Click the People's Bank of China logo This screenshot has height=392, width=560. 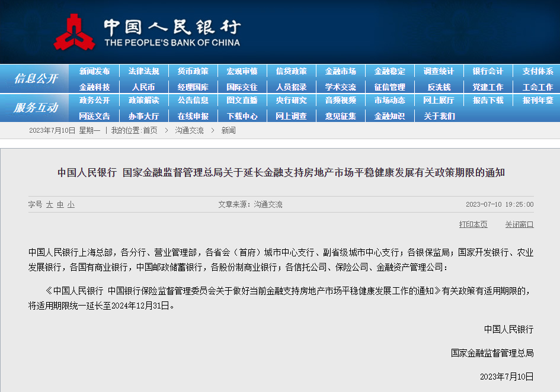tap(74, 33)
